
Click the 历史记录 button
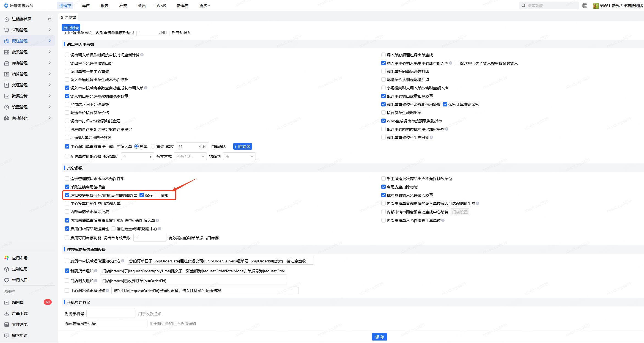pos(71,28)
